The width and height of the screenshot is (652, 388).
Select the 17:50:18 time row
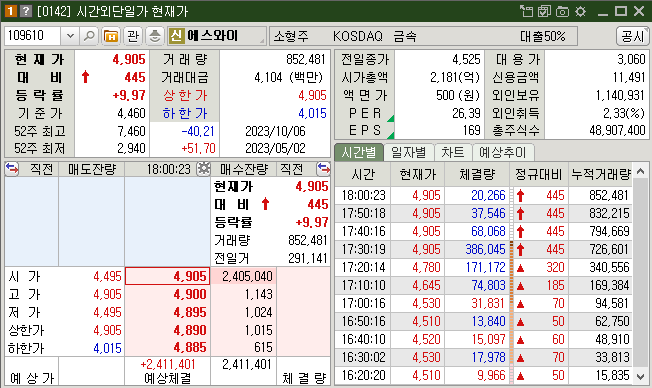(483, 213)
